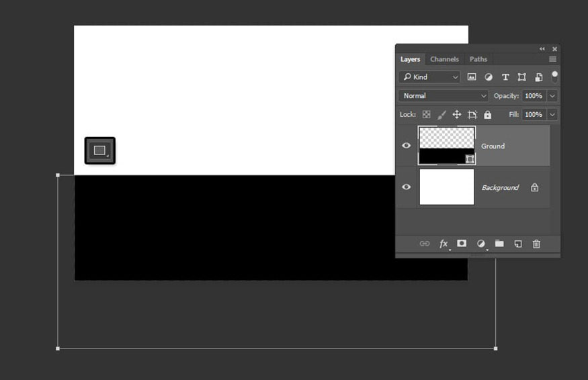Click the Background layer lock icon
The image size is (588, 380).
tap(535, 187)
